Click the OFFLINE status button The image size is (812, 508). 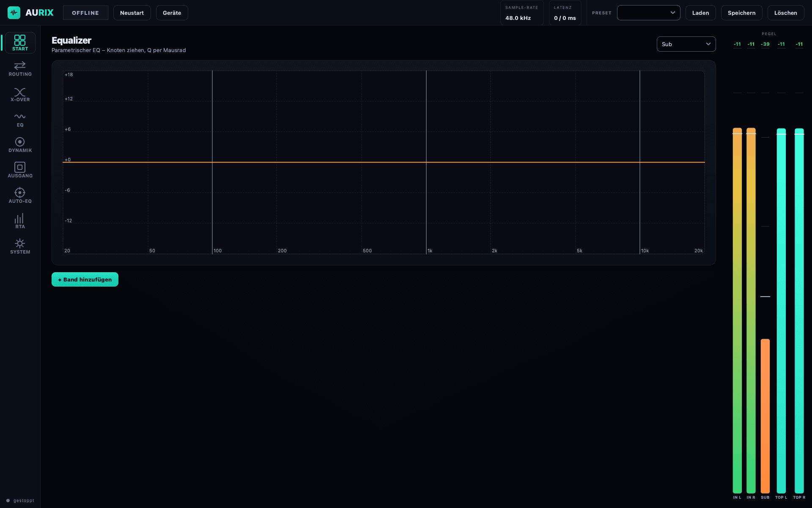(85, 13)
